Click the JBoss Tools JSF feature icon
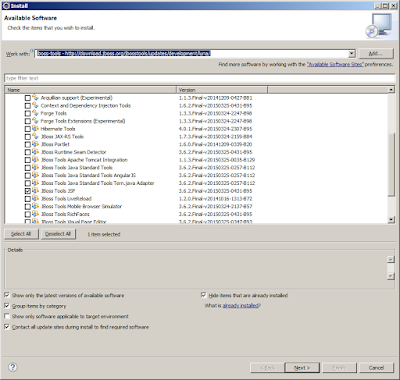The height and width of the screenshot is (380, 400). point(36,191)
